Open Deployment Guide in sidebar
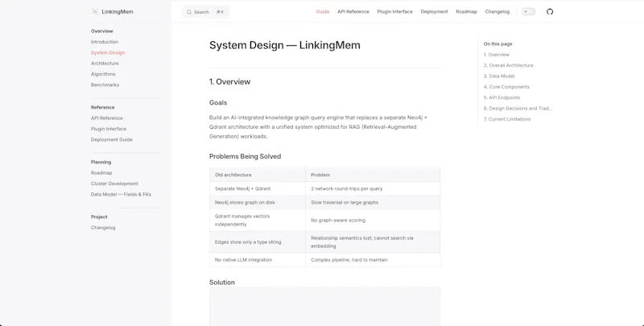Screen dimensions: 644x326 point(112,139)
